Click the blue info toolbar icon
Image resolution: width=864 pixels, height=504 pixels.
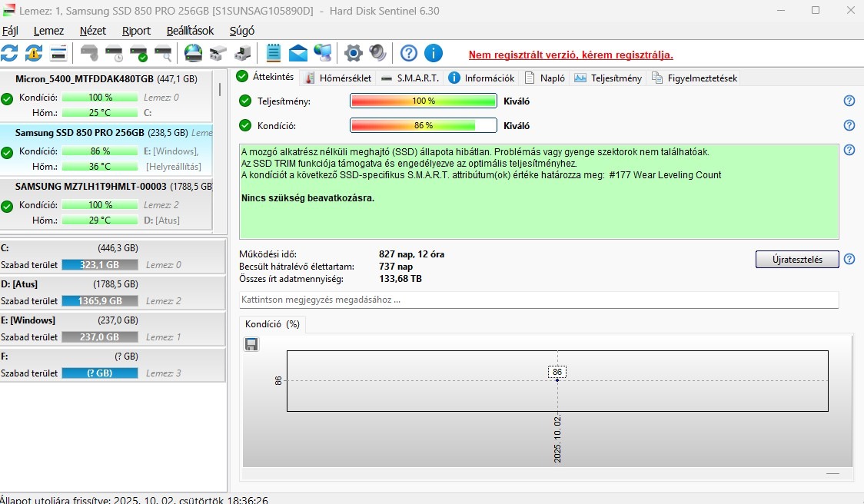[434, 53]
